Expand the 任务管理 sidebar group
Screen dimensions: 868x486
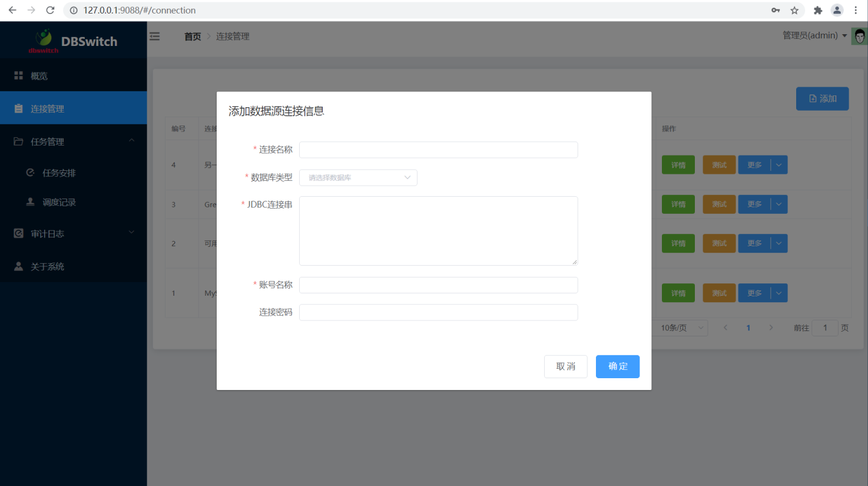(x=73, y=141)
